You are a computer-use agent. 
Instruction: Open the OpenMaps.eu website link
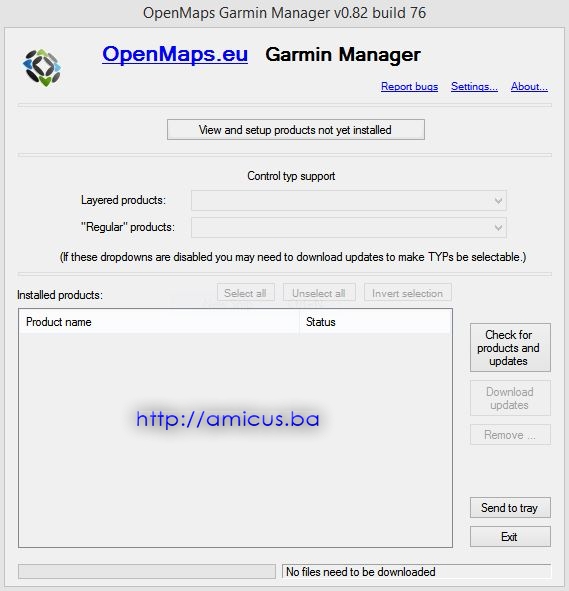175,54
